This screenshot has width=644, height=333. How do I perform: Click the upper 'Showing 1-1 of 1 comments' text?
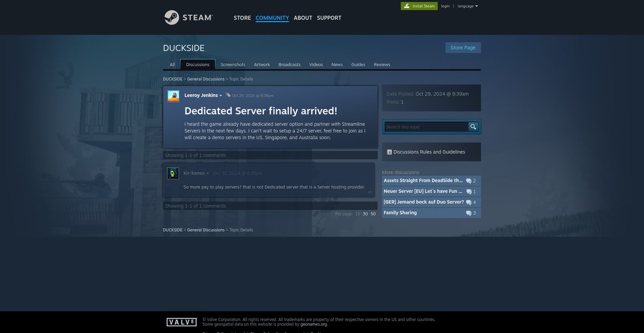coord(195,155)
